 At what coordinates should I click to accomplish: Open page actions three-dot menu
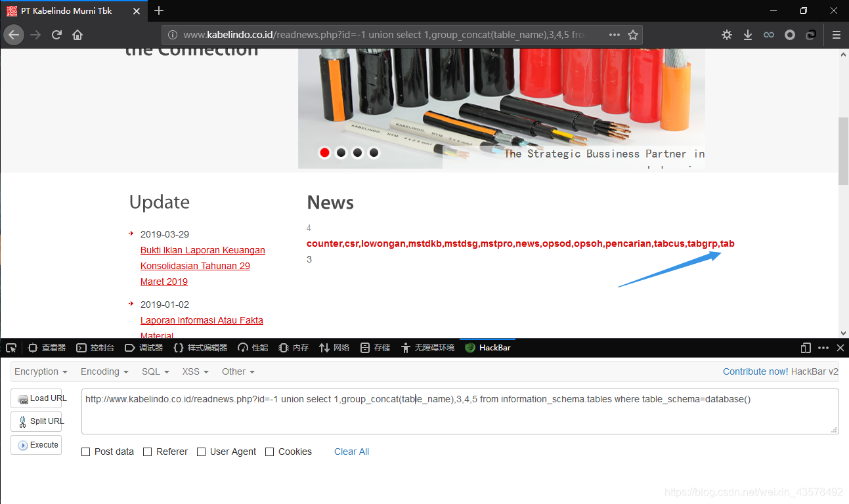click(615, 35)
